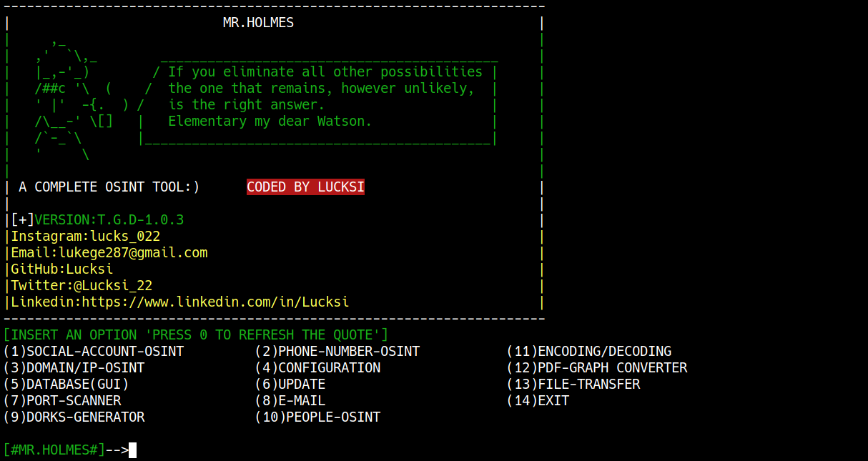This screenshot has height=461, width=868.
Task: Click the [#MR.HOLMES#] prompt text
Action: (54, 450)
